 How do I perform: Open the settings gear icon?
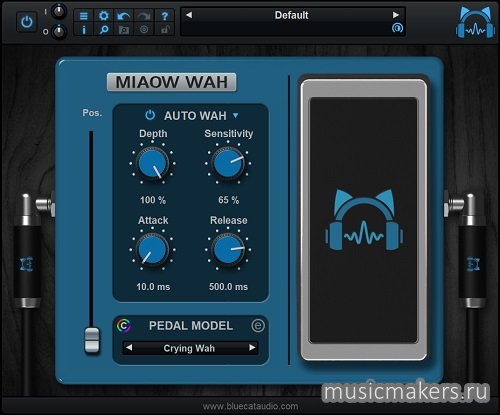tap(104, 16)
